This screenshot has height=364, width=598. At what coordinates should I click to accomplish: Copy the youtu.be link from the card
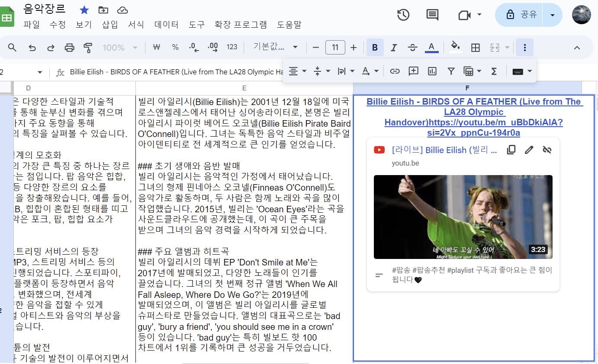click(x=511, y=150)
